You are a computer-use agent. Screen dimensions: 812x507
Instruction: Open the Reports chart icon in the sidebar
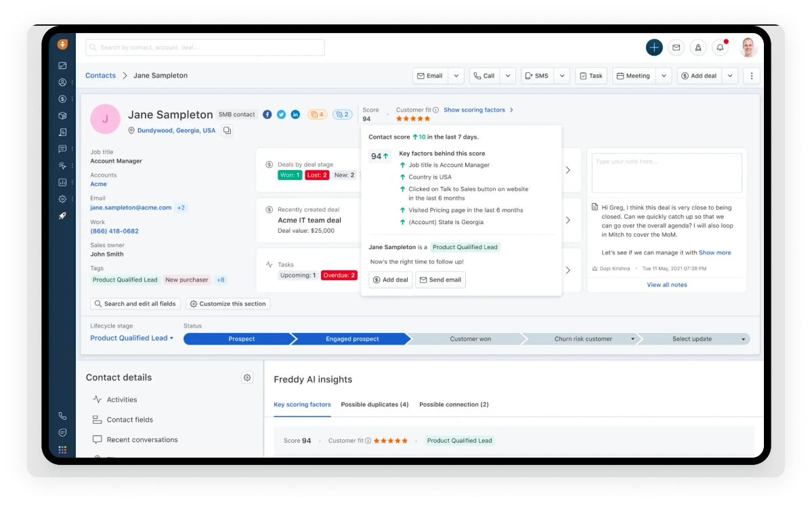pyautogui.click(x=63, y=182)
